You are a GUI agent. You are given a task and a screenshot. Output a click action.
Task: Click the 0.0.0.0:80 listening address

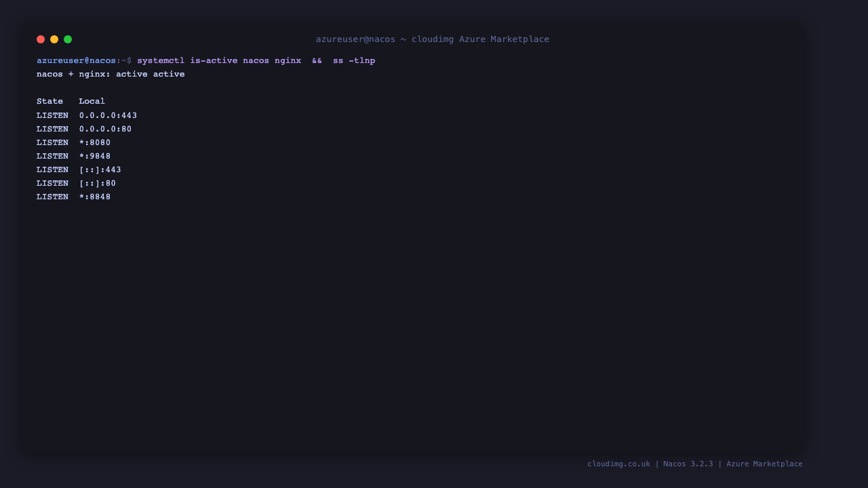click(105, 129)
